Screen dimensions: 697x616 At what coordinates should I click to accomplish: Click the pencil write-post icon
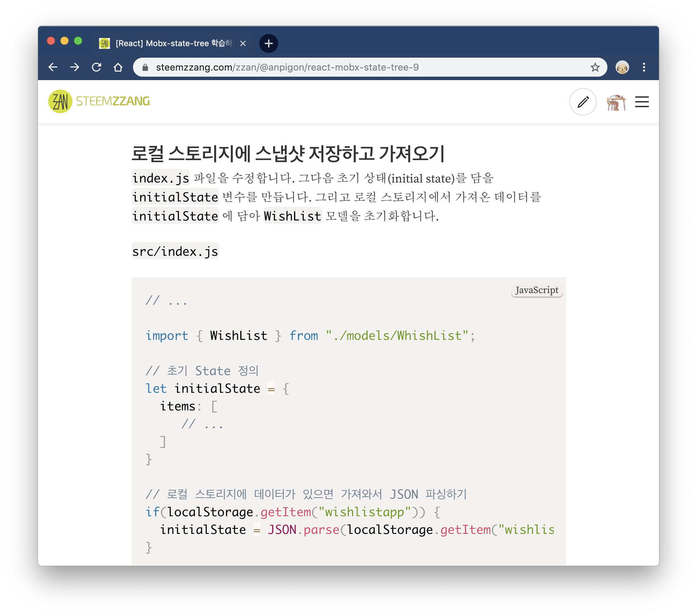tap(583, 101)
